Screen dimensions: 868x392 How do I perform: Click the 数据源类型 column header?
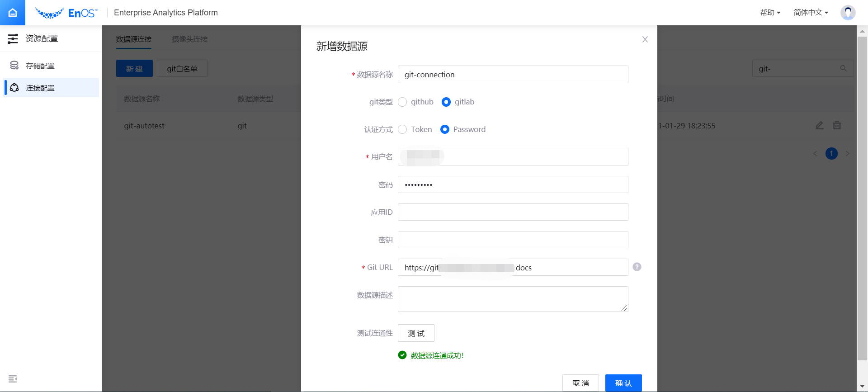(255, 99)
